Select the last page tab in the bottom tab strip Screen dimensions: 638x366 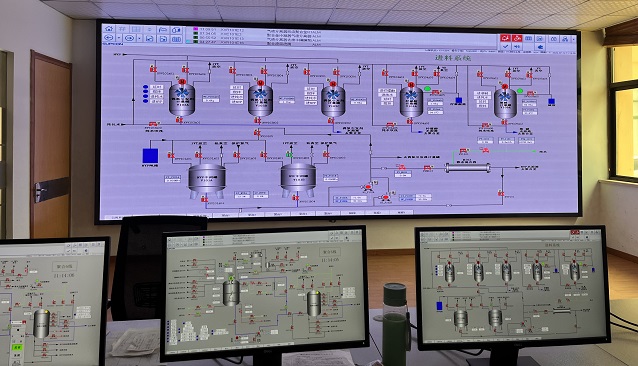tap(401, 212)
